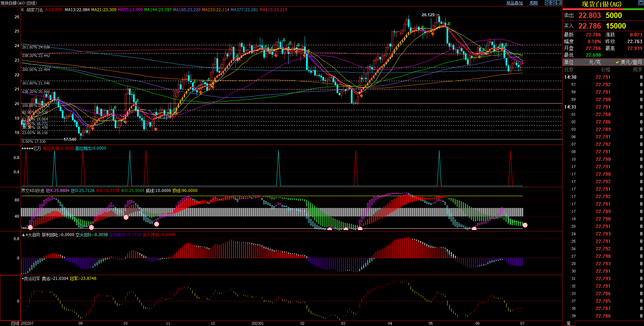
Task: Click the left arrow previous-instrument icon
Action: [x=548, y=3]
